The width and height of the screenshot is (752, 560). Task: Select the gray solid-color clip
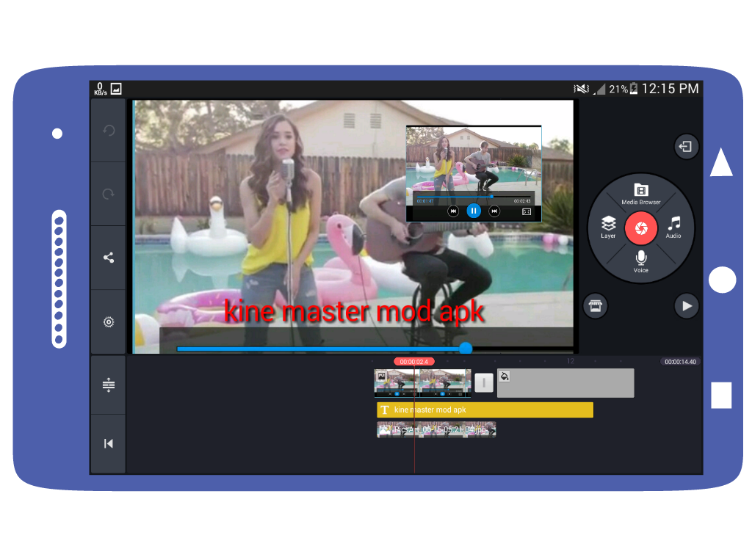tap(565, 383)
